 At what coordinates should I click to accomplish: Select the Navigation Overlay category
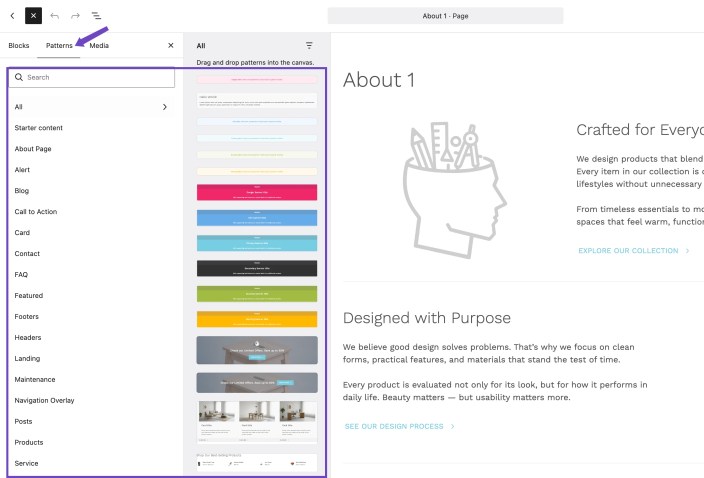44,400
